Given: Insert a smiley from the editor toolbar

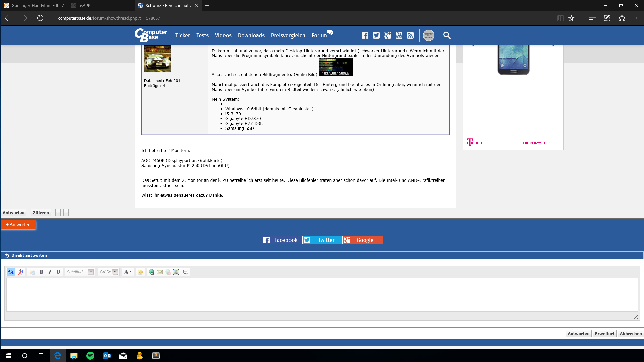Looking at the screenshot, I should (x=140, y=272).
